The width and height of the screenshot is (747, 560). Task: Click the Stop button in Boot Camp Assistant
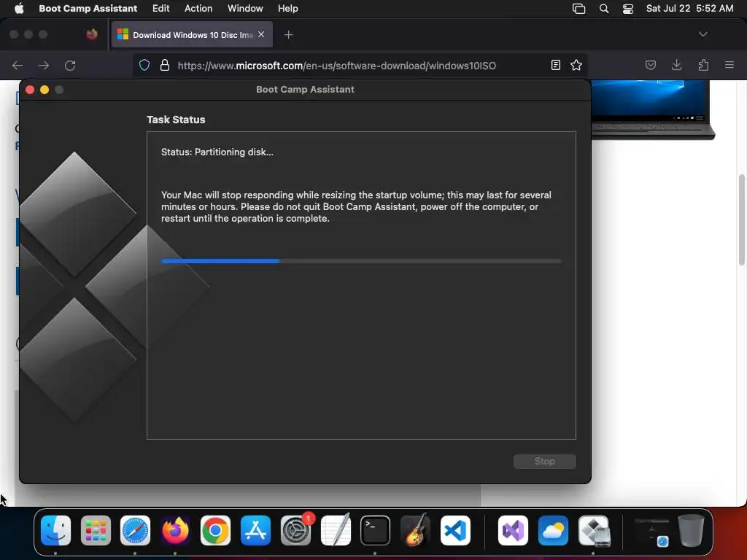[x=544, y=461]
